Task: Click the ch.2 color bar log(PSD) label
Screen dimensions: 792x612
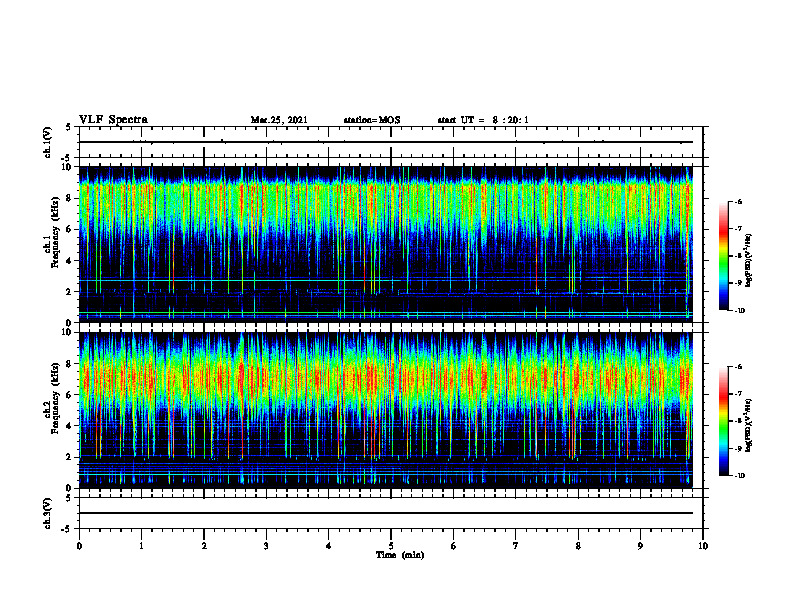Action: [x=749, y=425]
